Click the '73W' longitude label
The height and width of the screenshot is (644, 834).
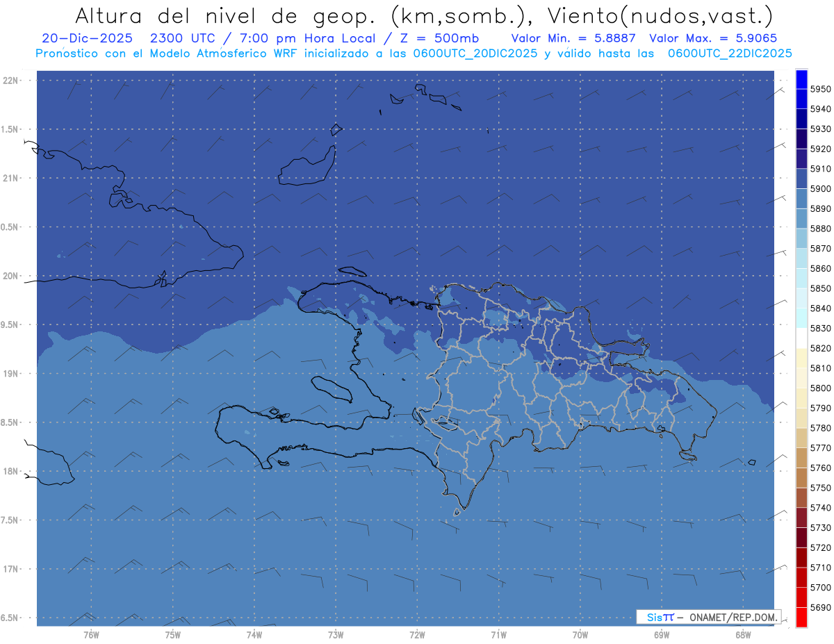tap(336, 634)
